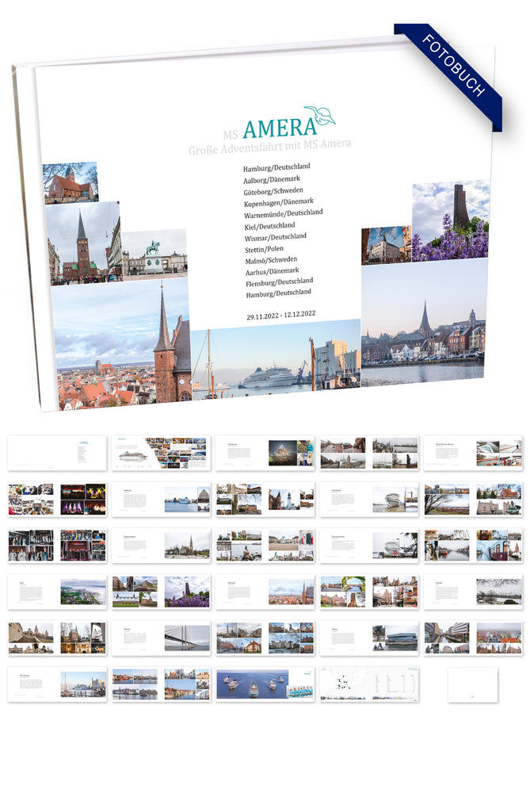Screen dimensions: 530x812
Task: Open the Hamburg chapter spread thumbnail
Action: coord(265,453)
